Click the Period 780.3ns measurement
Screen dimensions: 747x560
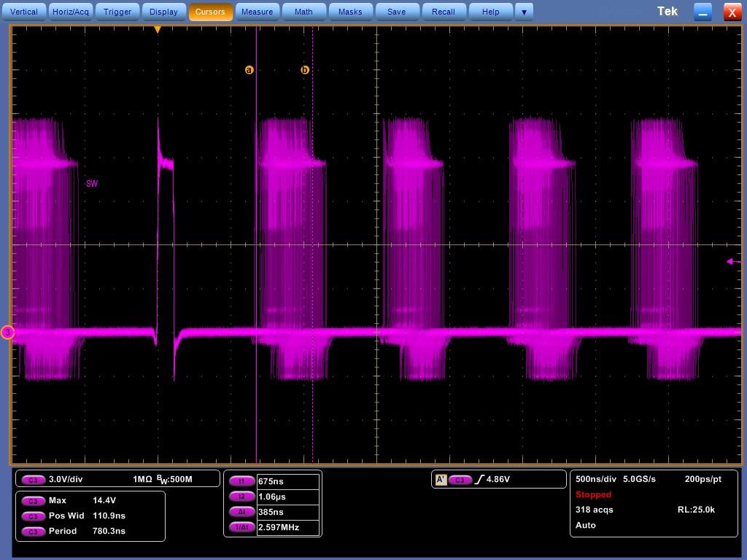[x=88, y=531]
